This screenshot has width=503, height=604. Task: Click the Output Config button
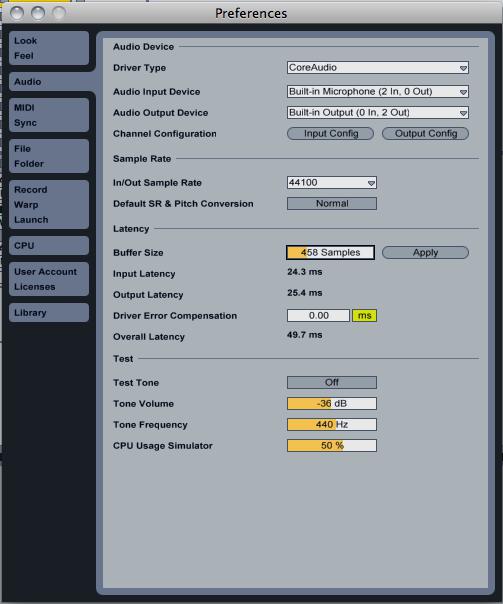425,134
